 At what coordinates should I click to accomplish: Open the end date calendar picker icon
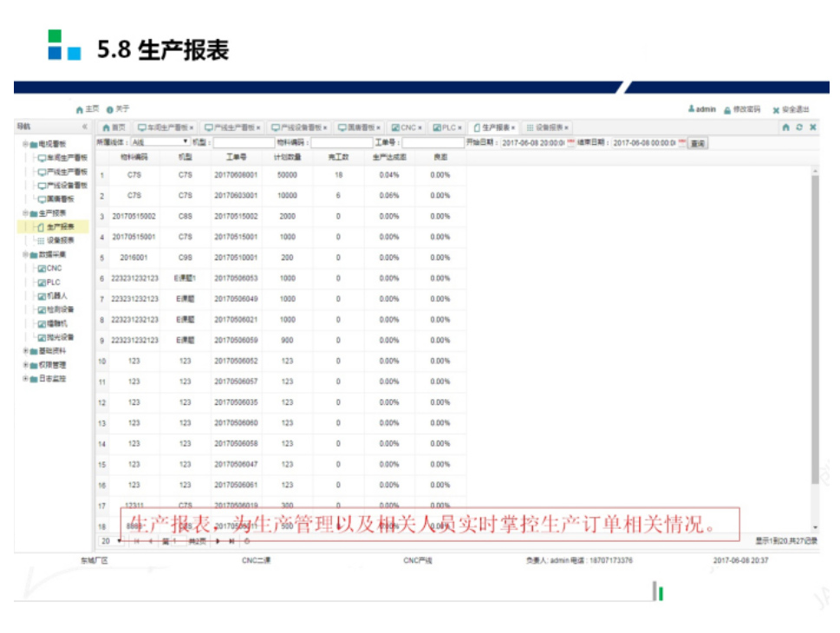tap(682, 142)
